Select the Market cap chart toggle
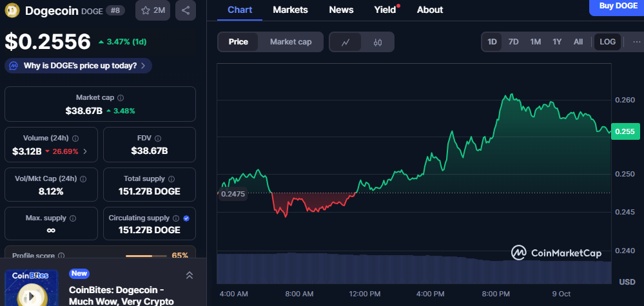Screen dimensions: 644x306 coord(291,42)
